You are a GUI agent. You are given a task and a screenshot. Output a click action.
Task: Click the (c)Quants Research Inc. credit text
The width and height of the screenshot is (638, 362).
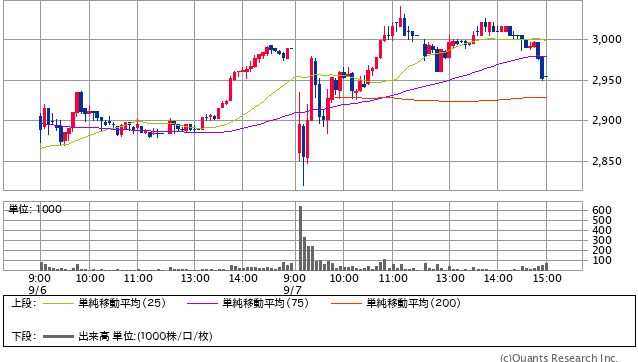point(559,358)
